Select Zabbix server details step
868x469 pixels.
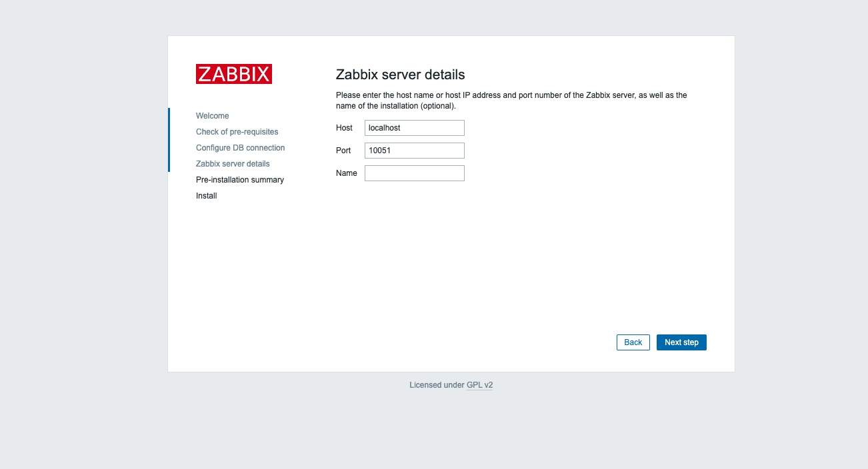pos(233,164)
